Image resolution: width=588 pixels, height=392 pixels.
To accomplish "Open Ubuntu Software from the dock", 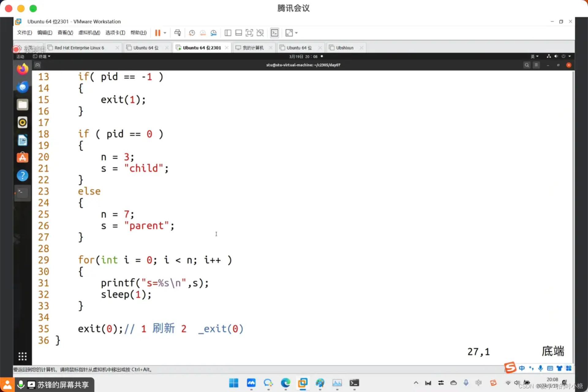I will click(22, 158).
